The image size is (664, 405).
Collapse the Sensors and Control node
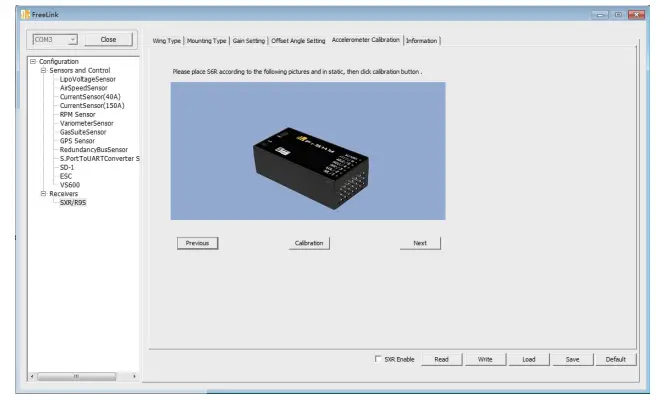tap(43, 70)
